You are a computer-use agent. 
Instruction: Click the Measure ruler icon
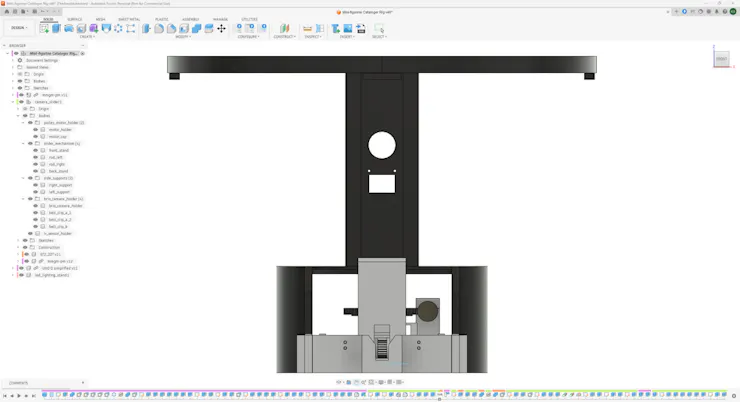[307, 29]
